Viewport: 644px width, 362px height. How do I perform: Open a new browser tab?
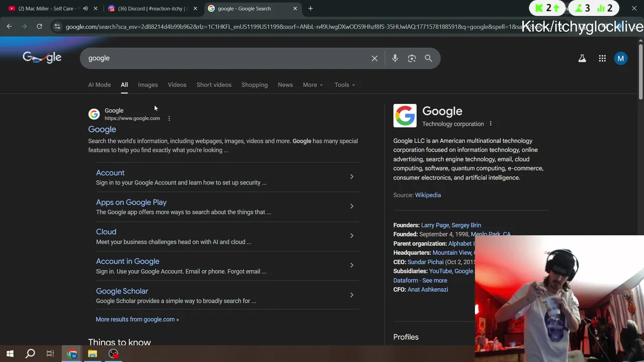pyautogui.click(x=310, y=9)
